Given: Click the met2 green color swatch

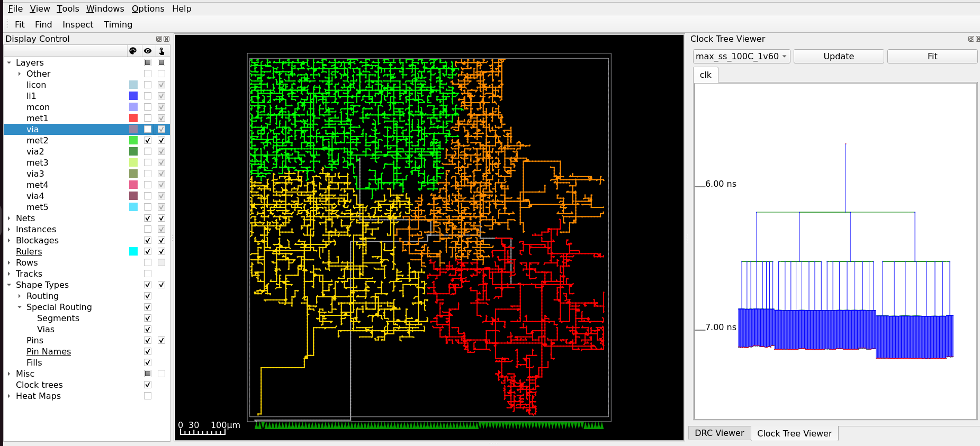Looking at the screenshot, I should [x=133, y=140].
